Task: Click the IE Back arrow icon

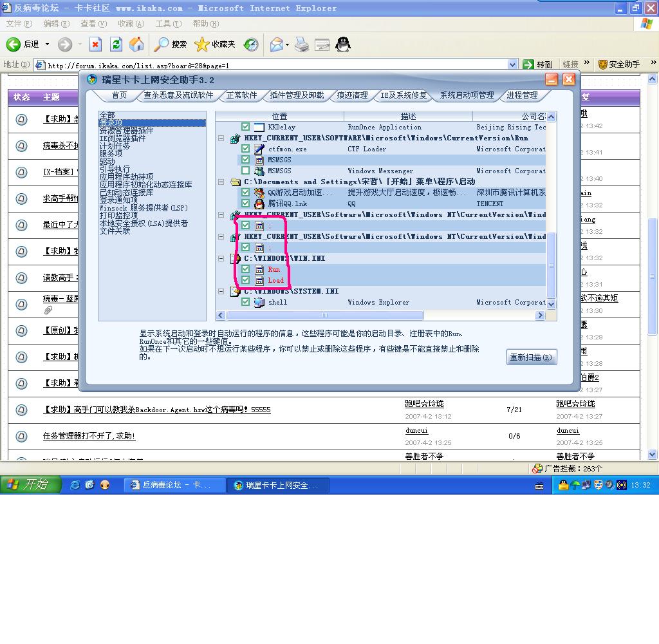Action: pos(13,44)
